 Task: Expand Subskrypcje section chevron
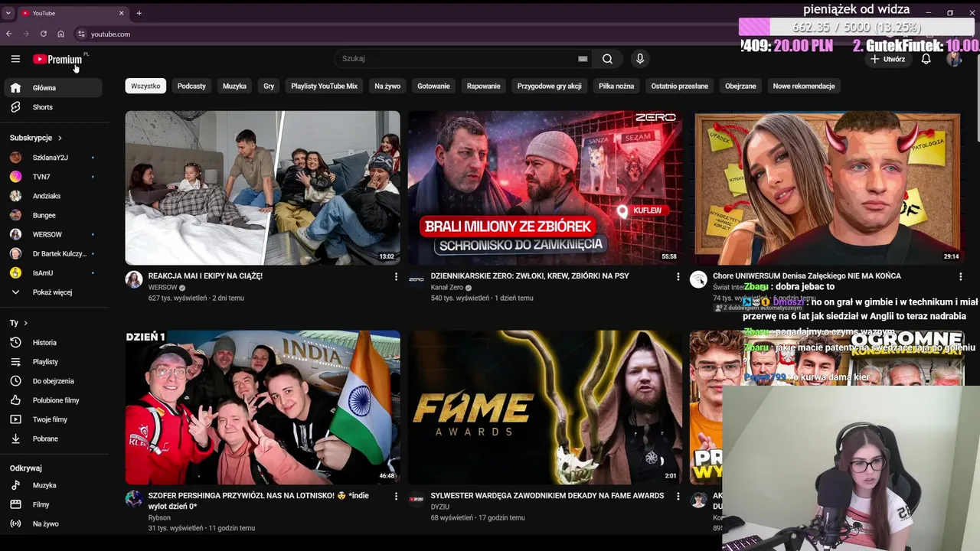(60, 138)
